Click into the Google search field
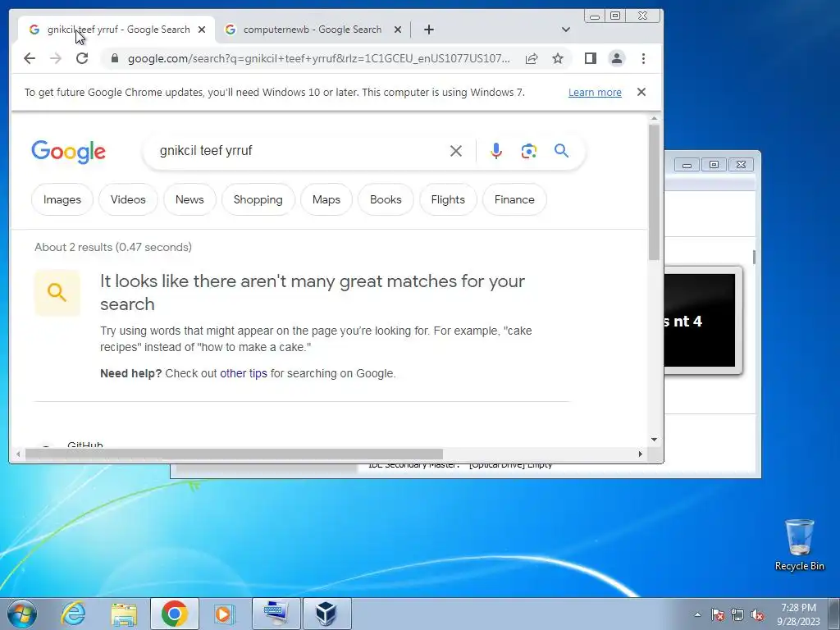Viewport: 840px width, 630px height. 300,151
